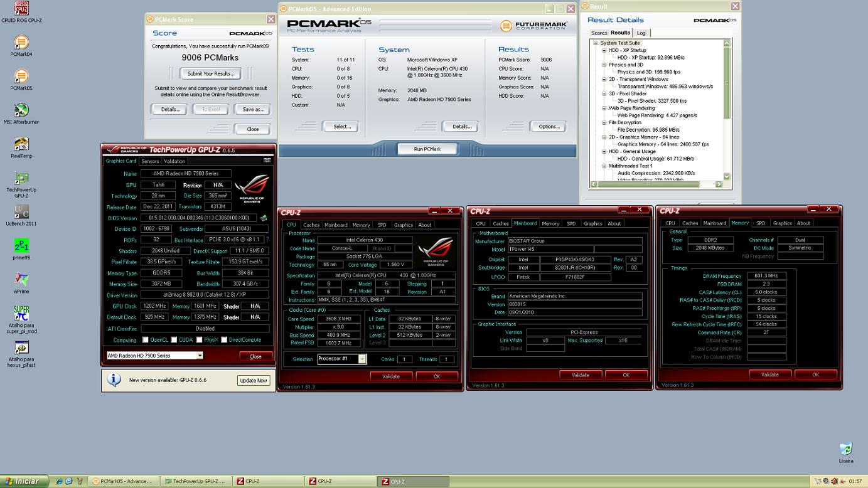The width and height of the screenshot is (868, 488).
Task: Switch to TechPowerUp GPU-Z taskbar button
Action: (196, 481)
